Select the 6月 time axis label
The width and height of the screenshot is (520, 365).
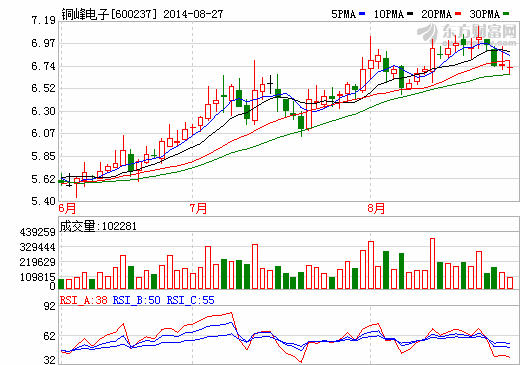coord(67,209)
